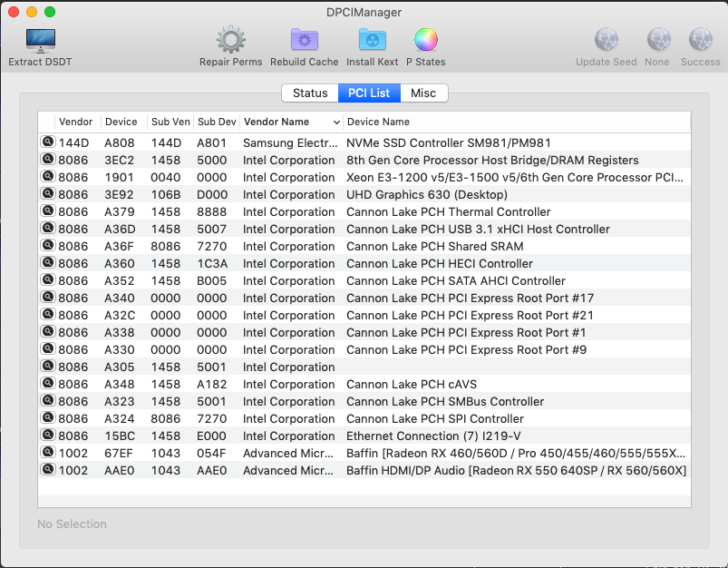Click sub vendor cell '106B'

166,194
